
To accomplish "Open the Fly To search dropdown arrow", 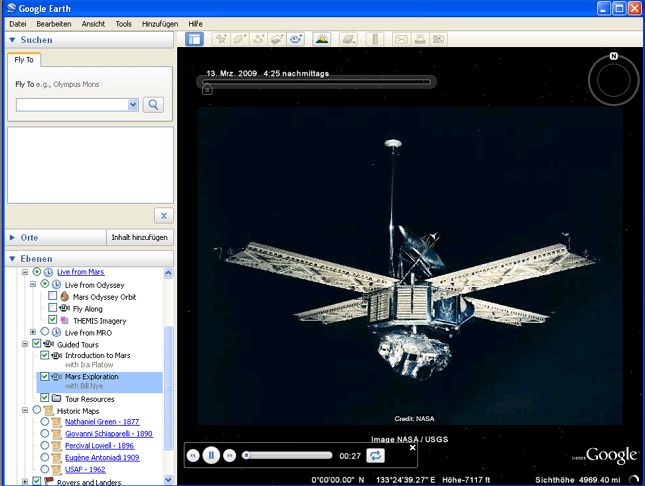I will 133,105.
